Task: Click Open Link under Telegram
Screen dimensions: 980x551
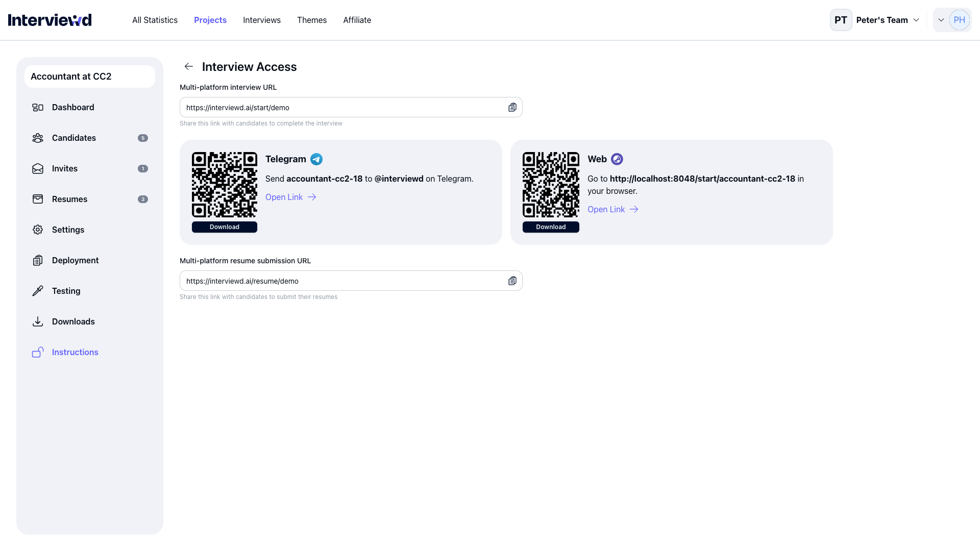Action: point(284,197)
